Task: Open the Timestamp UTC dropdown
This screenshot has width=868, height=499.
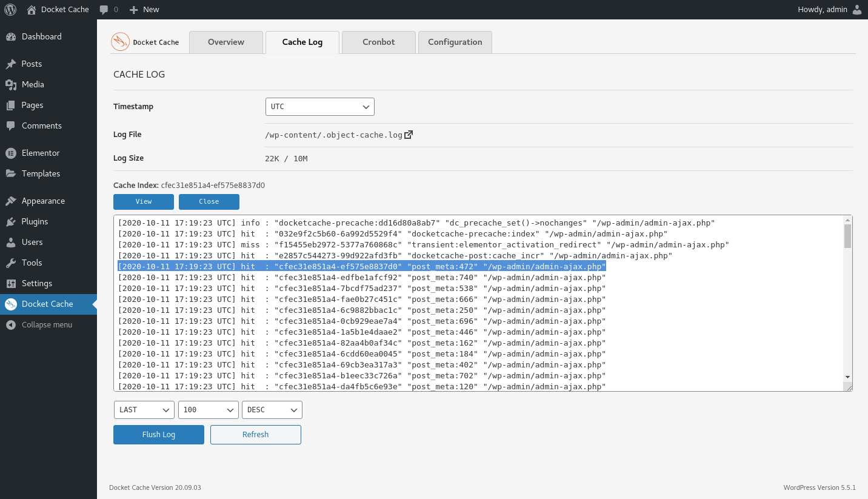Action: [x=319, y=106]
